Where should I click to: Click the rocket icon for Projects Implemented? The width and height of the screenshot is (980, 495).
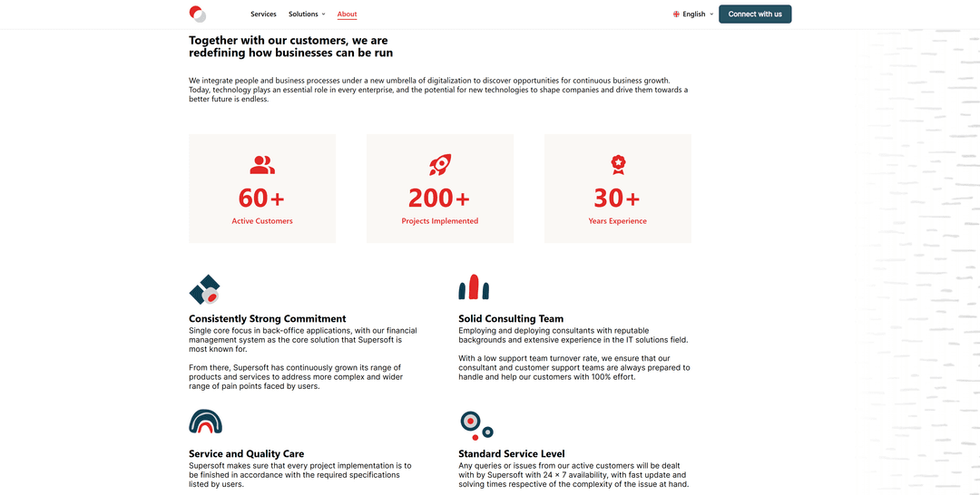pyautogui.click(x=440, y=165)
